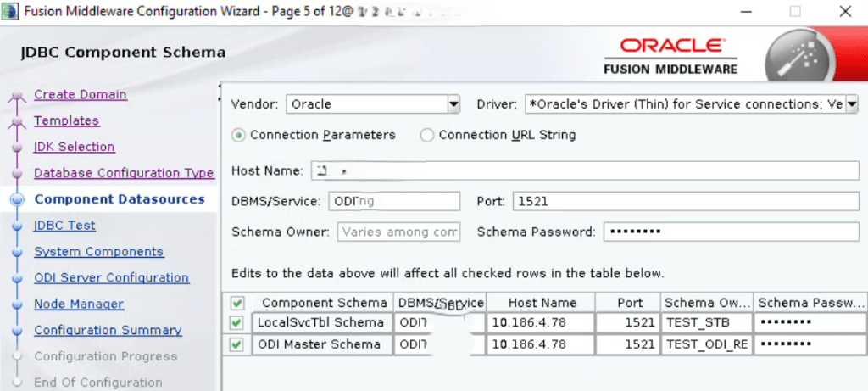Click the Oracle Fusion Middleware logo

coord(670,55)
